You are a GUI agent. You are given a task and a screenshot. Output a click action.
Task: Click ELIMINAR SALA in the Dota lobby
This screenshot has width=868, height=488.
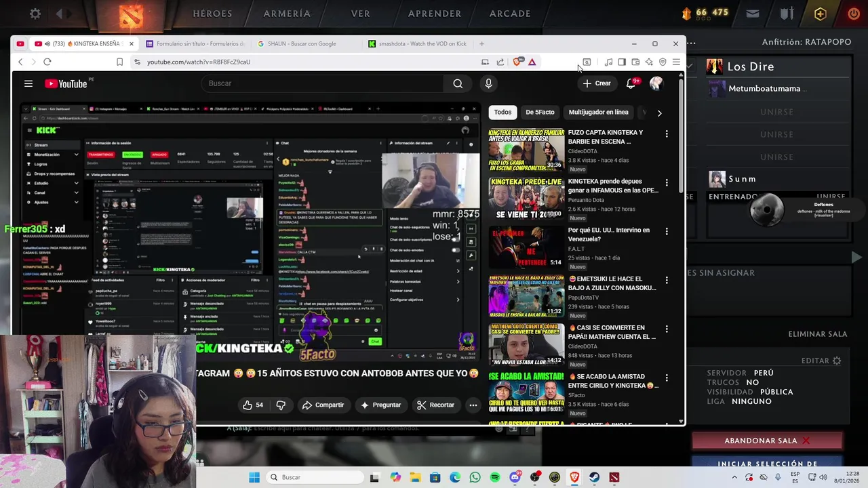(818, 334)
